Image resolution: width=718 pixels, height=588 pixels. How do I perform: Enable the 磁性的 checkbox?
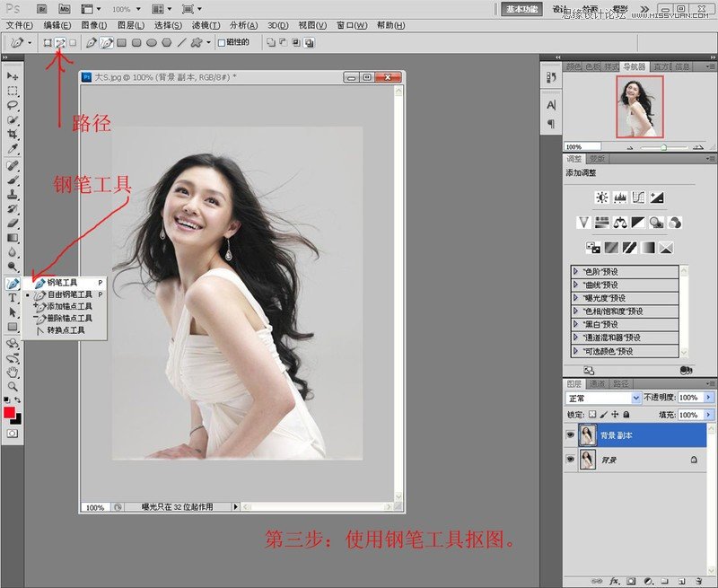click(x=220, y=42)
